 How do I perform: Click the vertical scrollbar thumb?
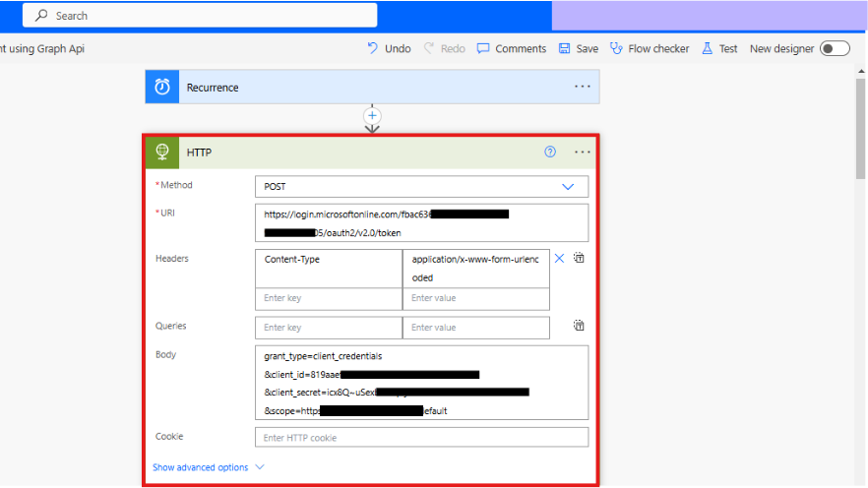click(860, 128)
